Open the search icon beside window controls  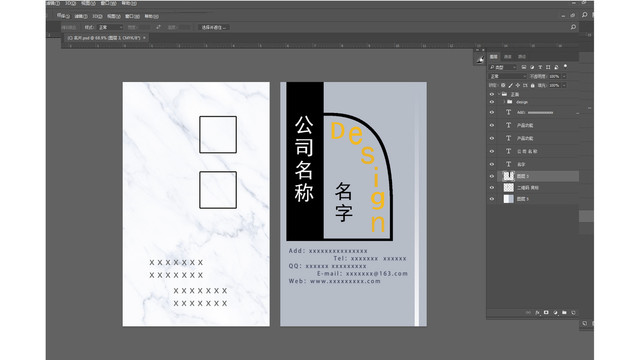pyautogui.click(x=584, y=15)
